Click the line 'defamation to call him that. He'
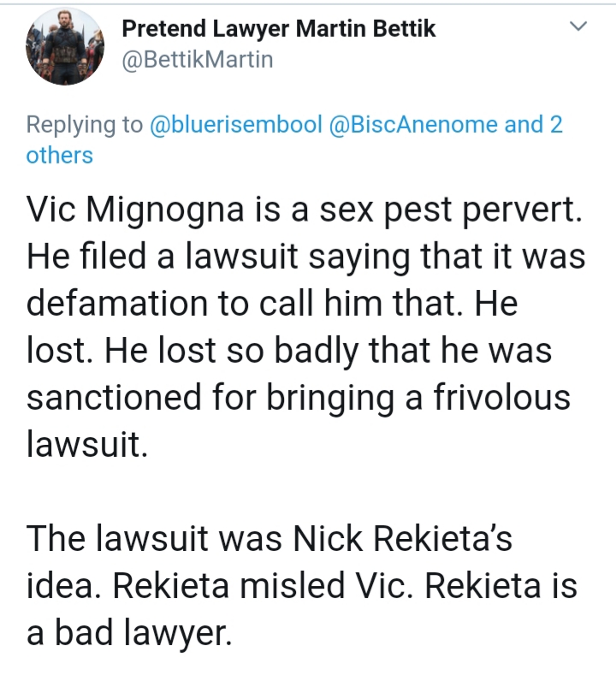 point(271,304)
